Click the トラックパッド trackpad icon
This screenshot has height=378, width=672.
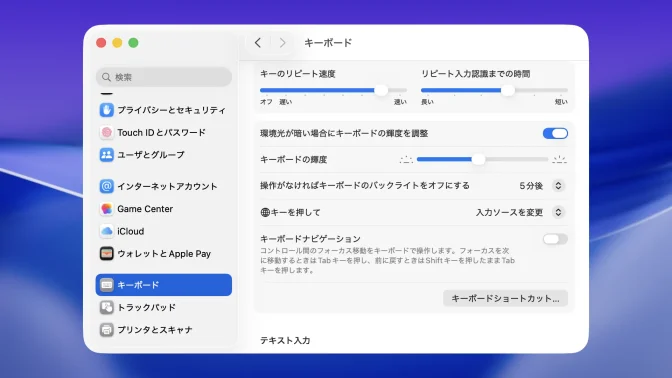point(107,307)
